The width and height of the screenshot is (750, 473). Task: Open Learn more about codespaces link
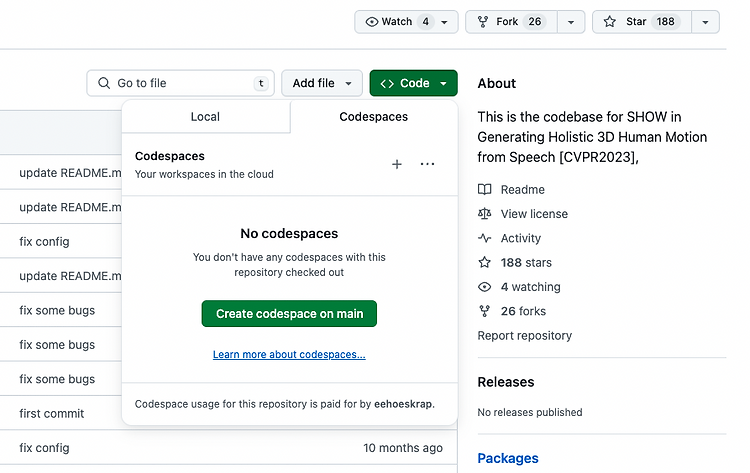289,354
